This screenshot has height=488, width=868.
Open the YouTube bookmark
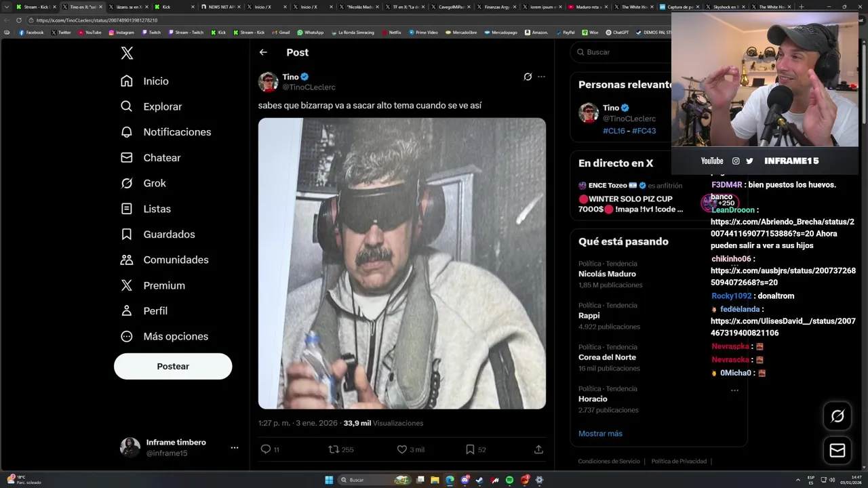[90, 32]
